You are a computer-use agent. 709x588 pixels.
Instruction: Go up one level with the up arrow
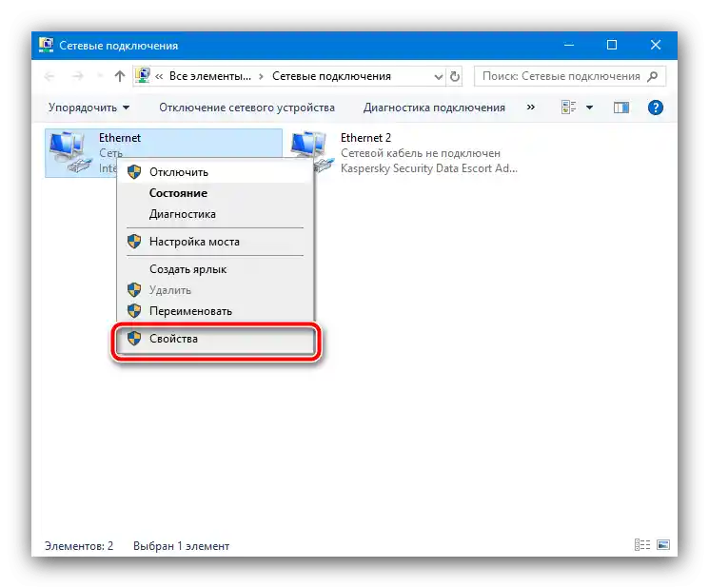point(119,76)
